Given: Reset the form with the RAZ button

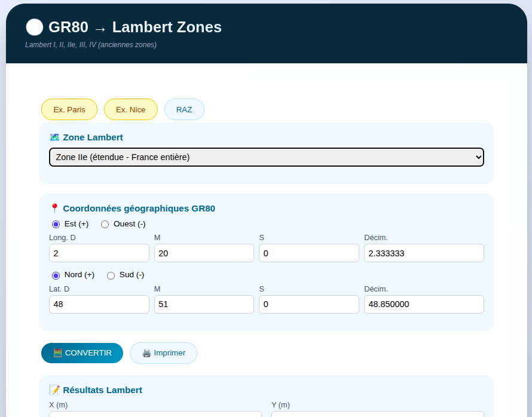Looking at the screenshot, I should click(184, 109).
